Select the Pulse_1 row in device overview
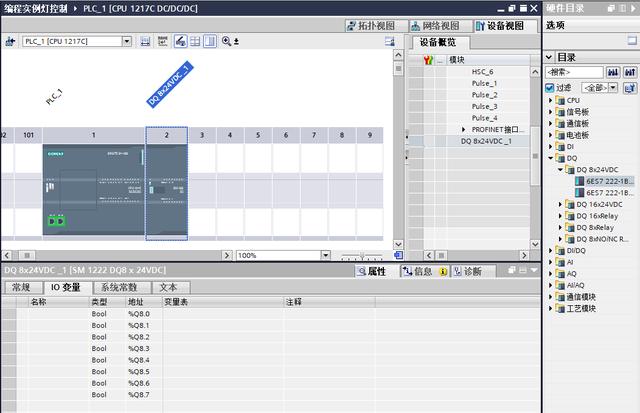The image size is (640, 413). coord(484,83)
